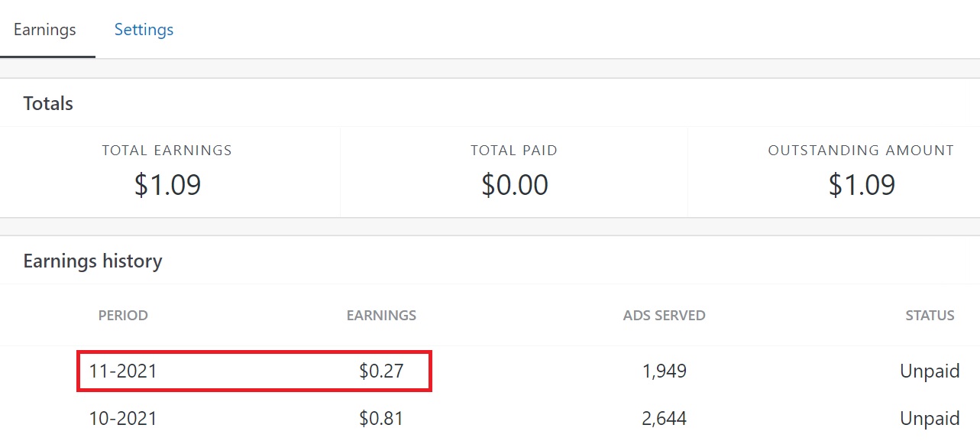The width and height of the screenshot is (980, 441).
Task: Click the $0.27 earnings cell
Action: [x=381, y=371]
